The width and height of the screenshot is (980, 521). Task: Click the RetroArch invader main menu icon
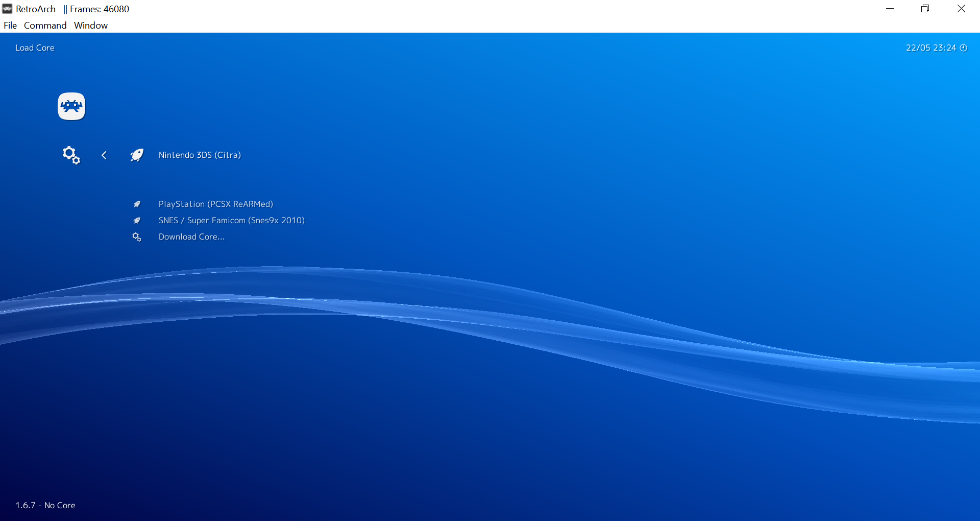(x=71, y=106)
